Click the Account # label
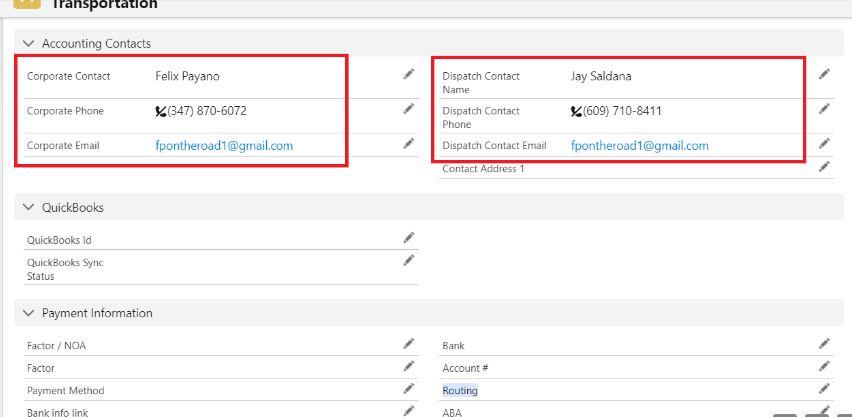 click(465, 368)
